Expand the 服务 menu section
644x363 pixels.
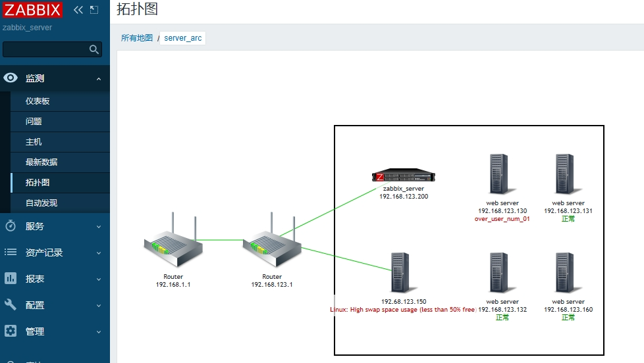click(55, 226)
